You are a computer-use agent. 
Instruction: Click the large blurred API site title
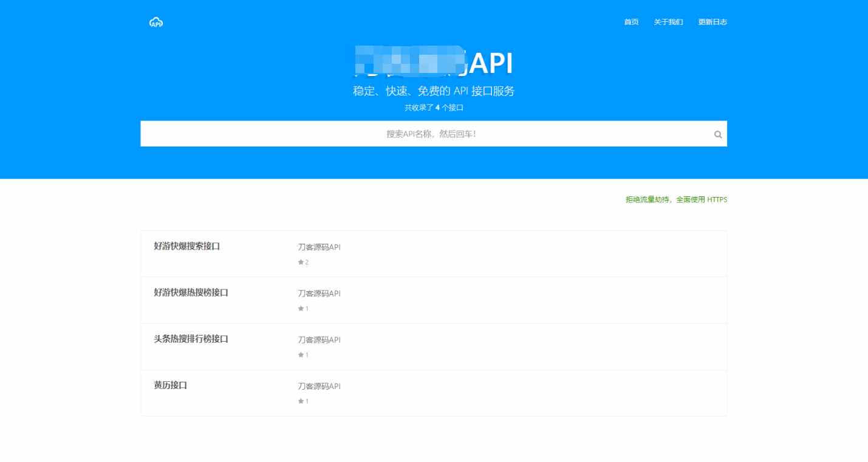[434, 63]
